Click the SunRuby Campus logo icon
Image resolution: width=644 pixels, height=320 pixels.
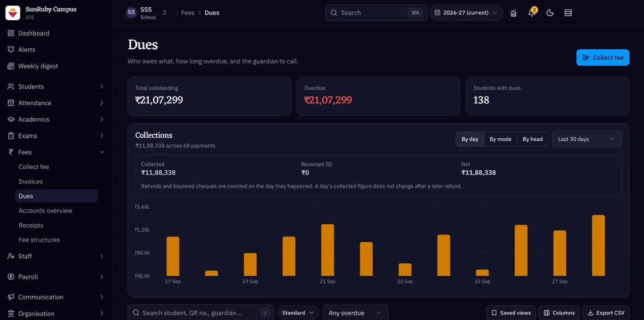[x=12, y=13]
